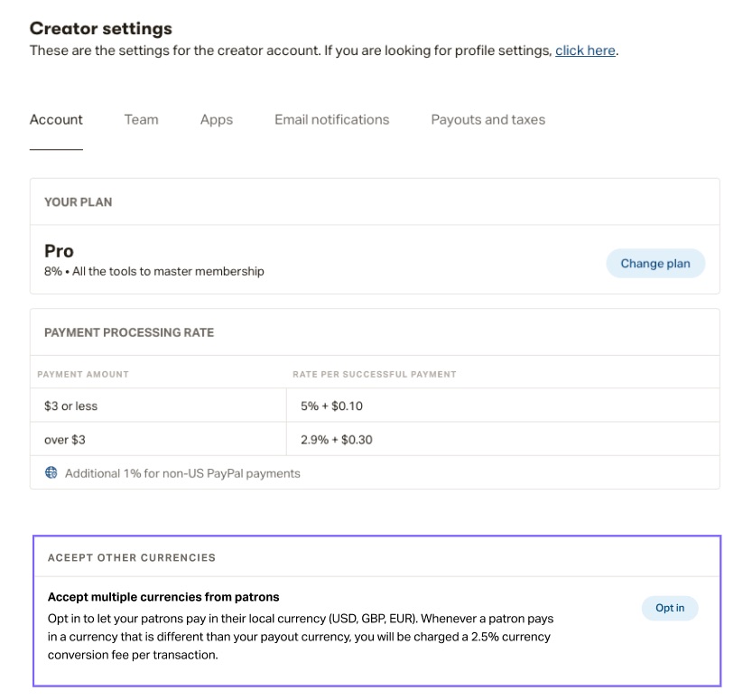Open the Account tab
This screenshot has height=700, width=752.
[56, 119]
